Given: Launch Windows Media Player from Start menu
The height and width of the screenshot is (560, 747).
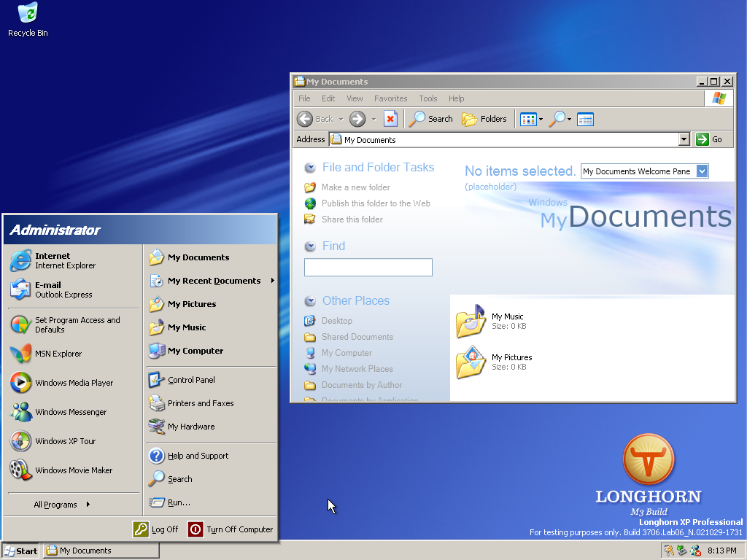Looking at the screenshot, I should [74, 383].
